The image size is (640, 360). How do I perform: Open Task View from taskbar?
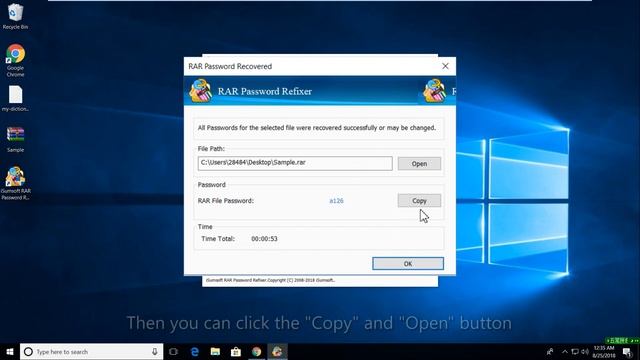pos(173,351)
